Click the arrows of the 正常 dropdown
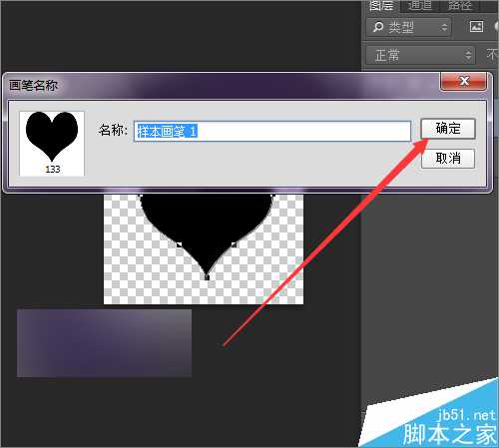Image resolution: width=499 pixels, height=448 pixels. click(468, 55)
